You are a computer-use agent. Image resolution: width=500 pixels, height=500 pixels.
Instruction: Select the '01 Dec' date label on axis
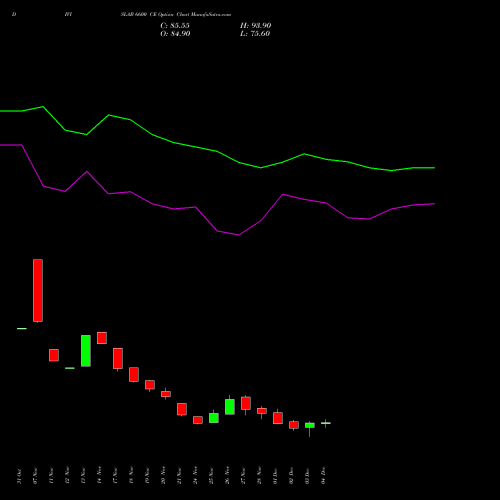275,476
